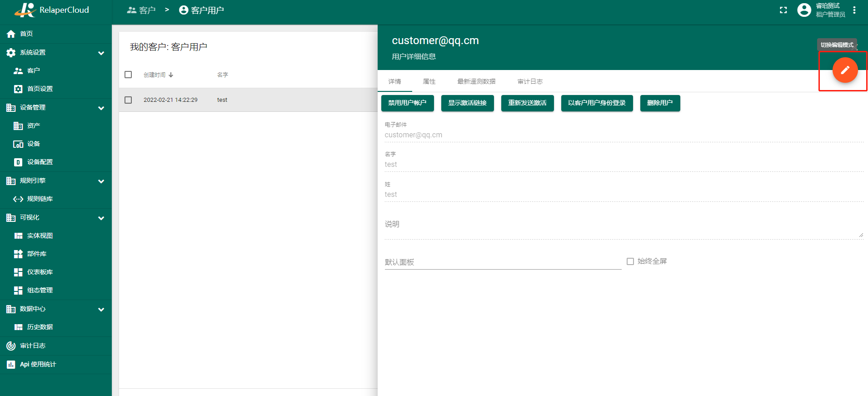Viewport: 868px width, 396px height.
Task: Click the 显示激活链接 button
Action: point(467,103)
